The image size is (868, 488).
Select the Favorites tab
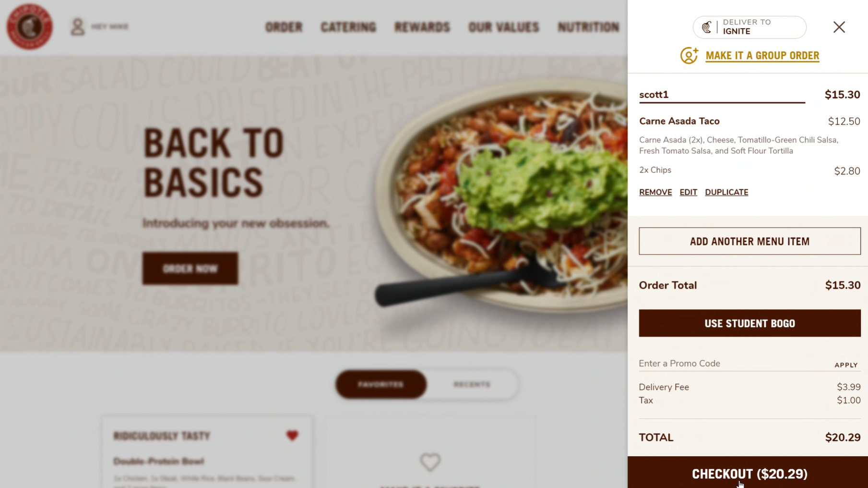point(381,384)
